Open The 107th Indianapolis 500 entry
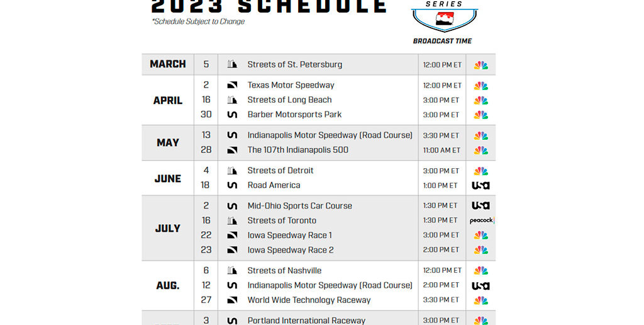This screenshot has height=325, width=644. tap(297, 150)
